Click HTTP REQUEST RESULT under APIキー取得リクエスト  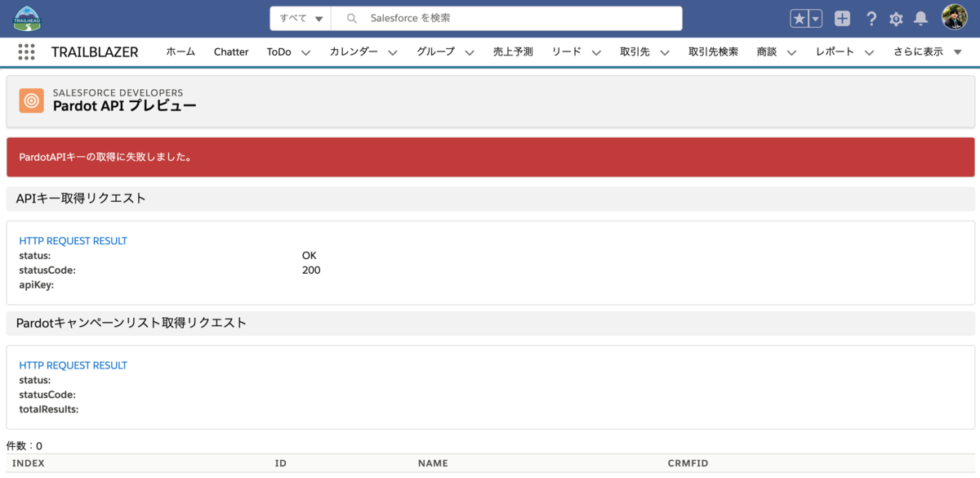point(73,241)
